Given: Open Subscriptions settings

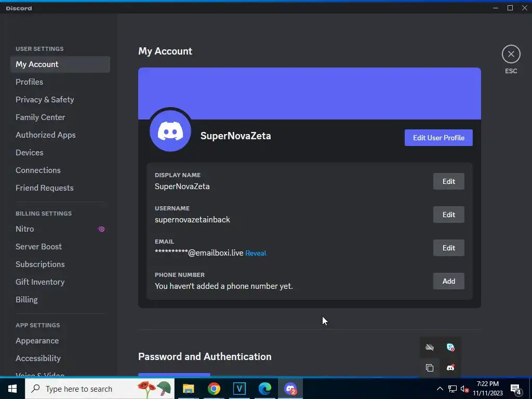Looking at the screenshot, I should coord(60,264).
